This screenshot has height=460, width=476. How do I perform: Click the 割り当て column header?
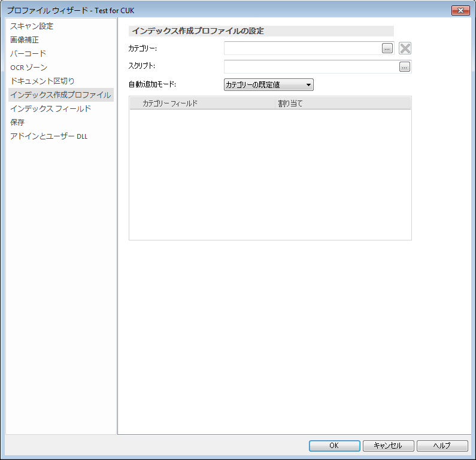pyautogui.click(x=343, y=103)
